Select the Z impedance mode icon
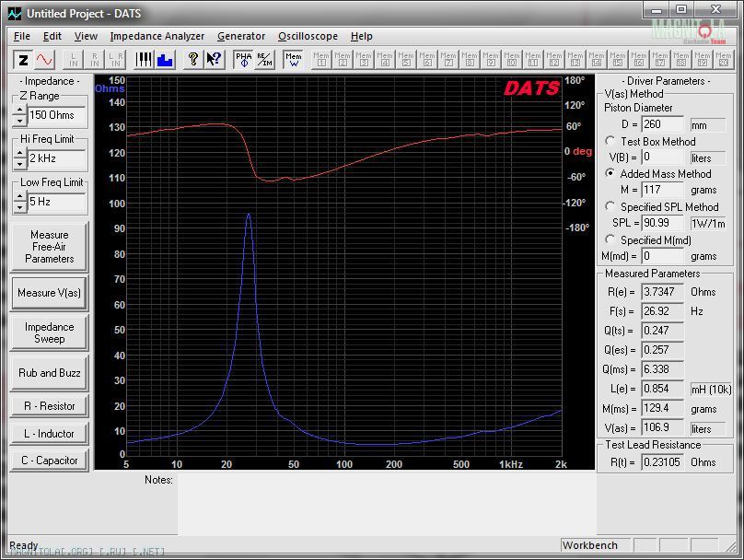 [x=23, y=60]
